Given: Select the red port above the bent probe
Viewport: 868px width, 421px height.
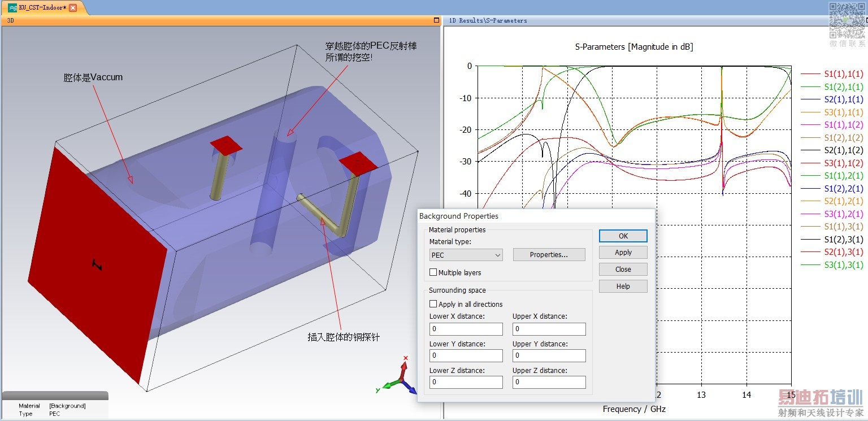Looking at the screenshot, I should [x=358, y=162].
